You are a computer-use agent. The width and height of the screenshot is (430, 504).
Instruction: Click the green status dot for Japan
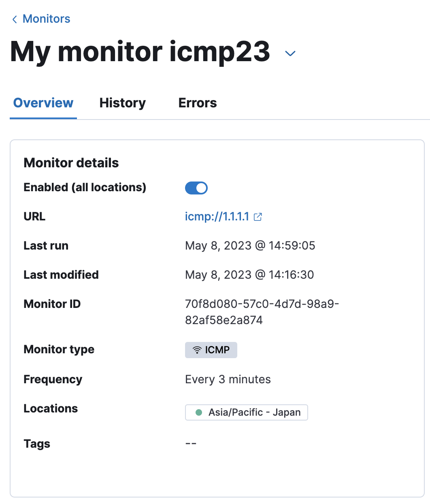[199, 412]
